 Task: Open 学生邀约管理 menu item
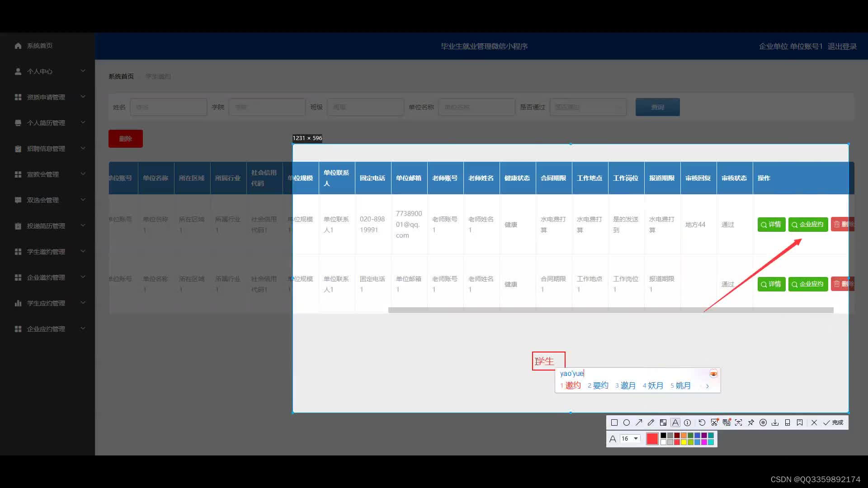pyautogui.click(x=47, y=252)
